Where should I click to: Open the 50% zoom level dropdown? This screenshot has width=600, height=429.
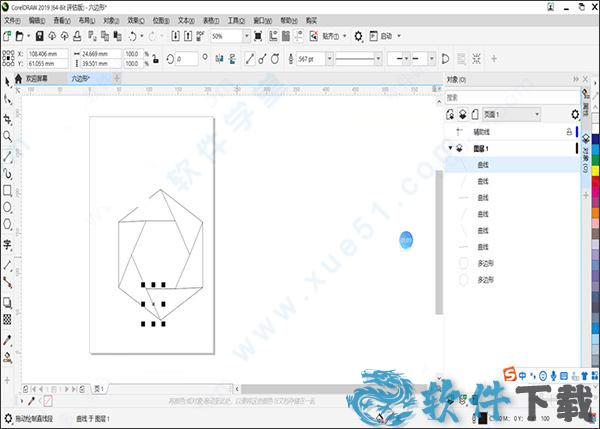[247, 36]
